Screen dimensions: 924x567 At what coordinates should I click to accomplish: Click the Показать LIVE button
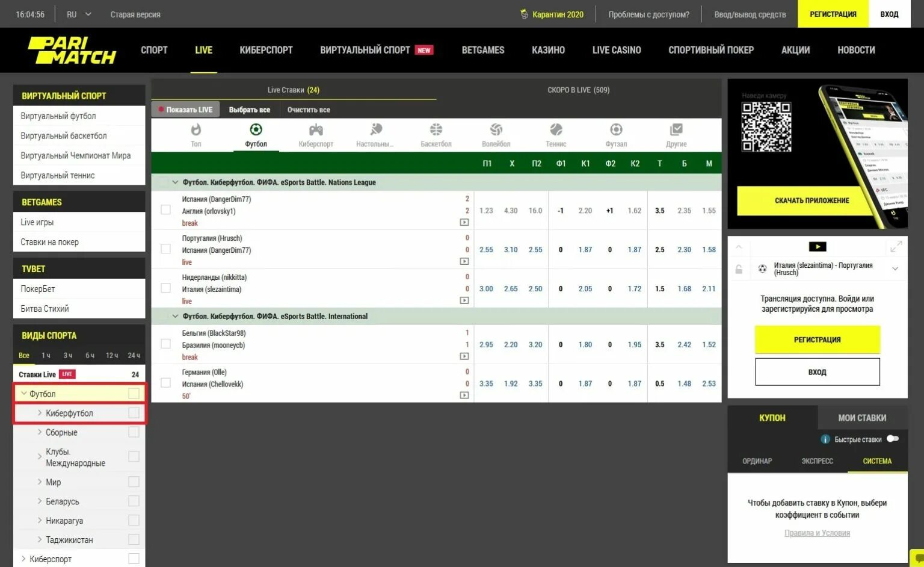tap(185, 110)
